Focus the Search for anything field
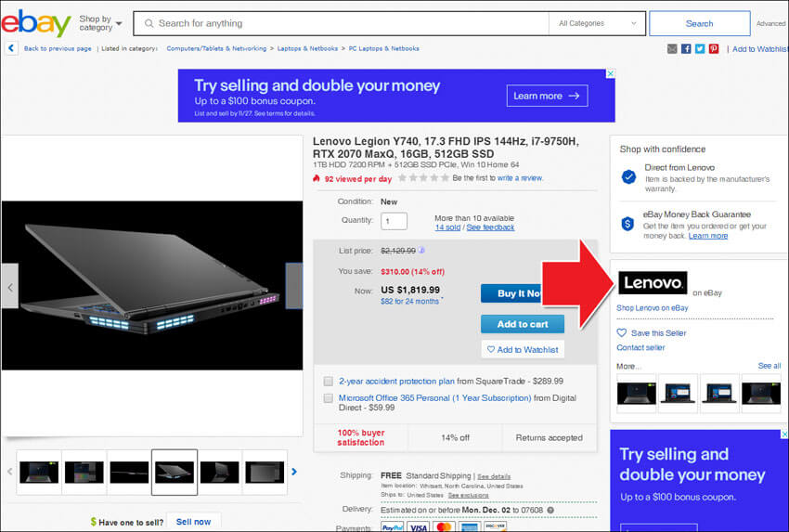The height and width of the screenshot is (532, 789). (x=341, y=23)
